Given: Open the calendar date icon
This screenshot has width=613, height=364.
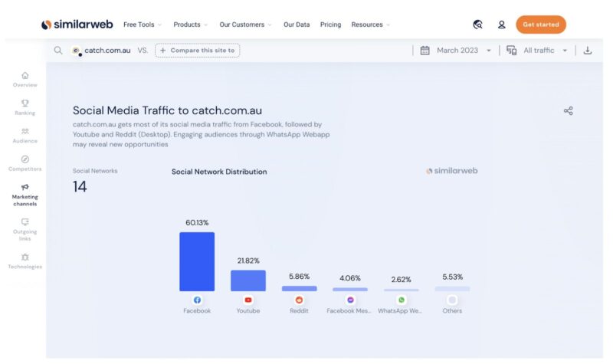Looking at the screenshot, I should (x=425, y=51).
